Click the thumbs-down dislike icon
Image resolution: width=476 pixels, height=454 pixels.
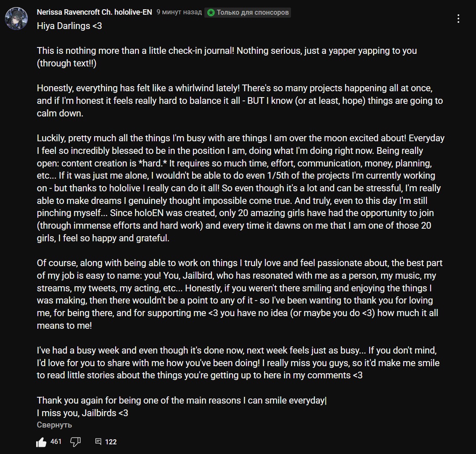tap(75, 442)
